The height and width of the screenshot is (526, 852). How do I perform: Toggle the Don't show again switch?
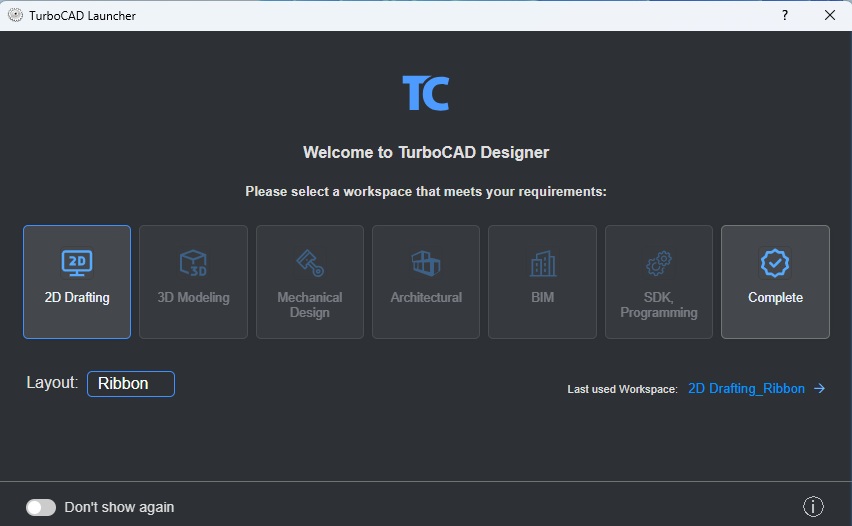pos(41,507)
